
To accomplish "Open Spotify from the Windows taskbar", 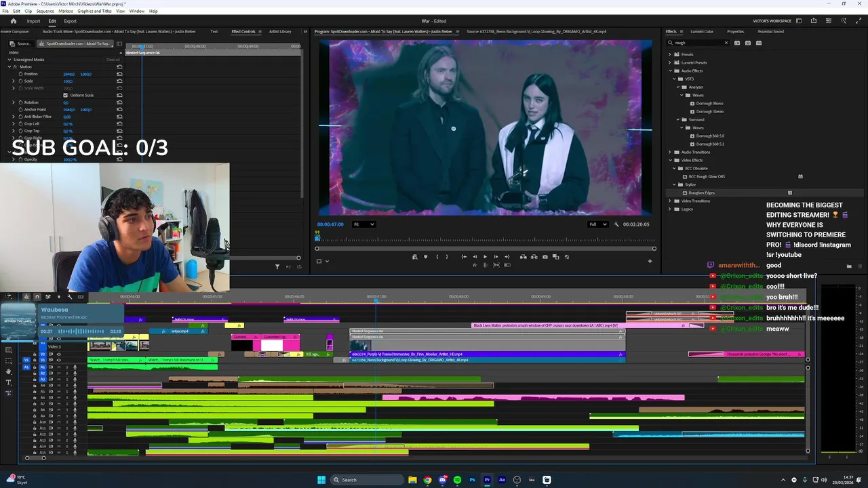I will (457, 480).
